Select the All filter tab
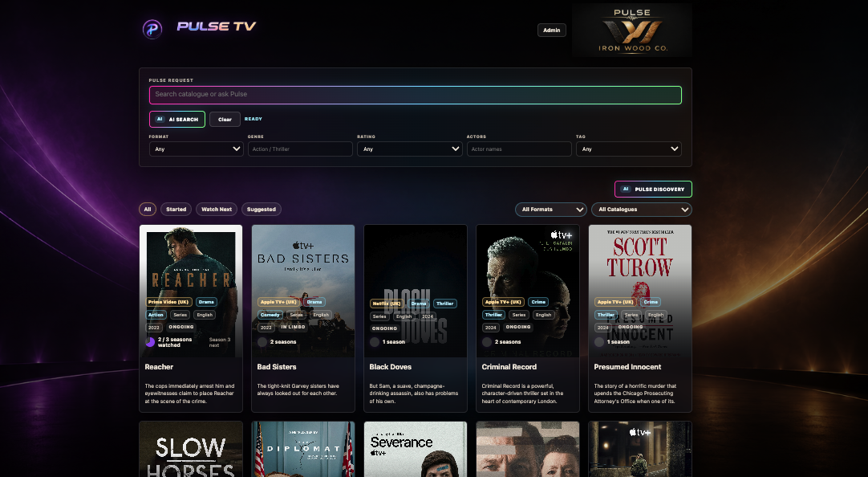The image size is (868, 477). click(x=148, y=210)
